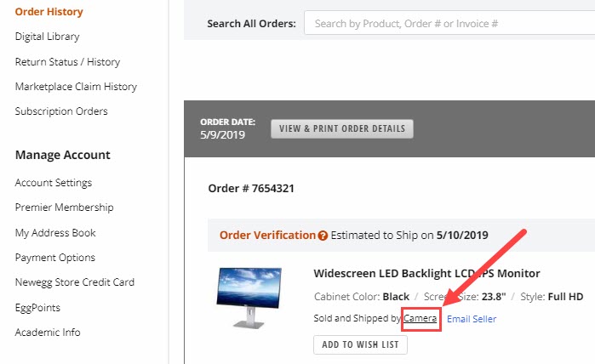Viewport: 595px width, 364px height.
Task: View Subscription Orders
Action: (x=61, y=111)
